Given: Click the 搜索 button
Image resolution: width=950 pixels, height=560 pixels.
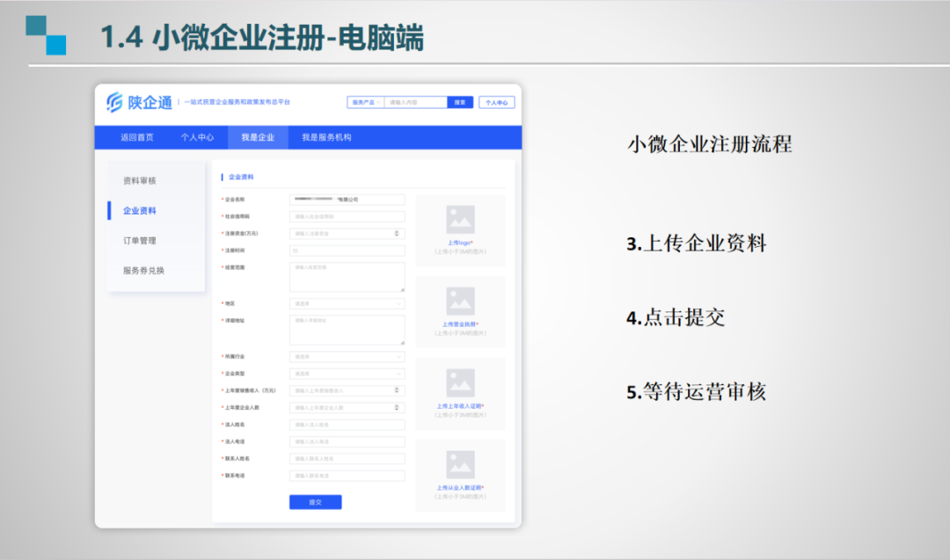Looking at the screenshot, I should (x=460, y=103).
